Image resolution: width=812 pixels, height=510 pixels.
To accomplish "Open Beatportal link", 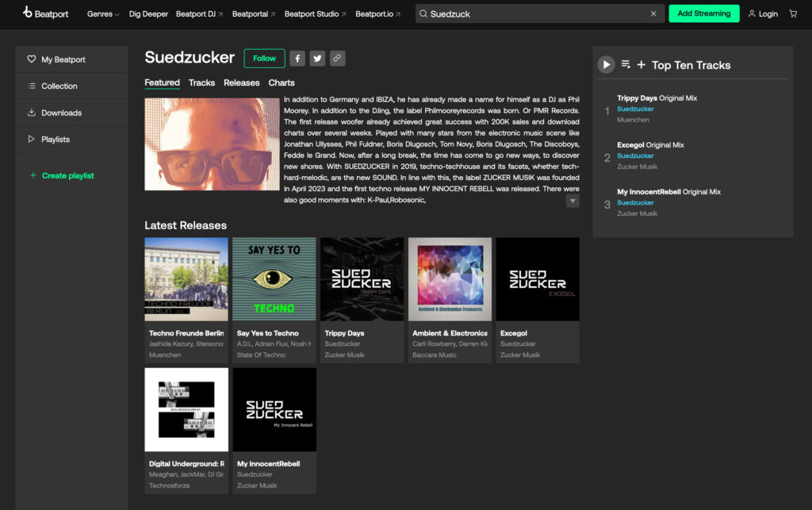I will tap(254, 14).
